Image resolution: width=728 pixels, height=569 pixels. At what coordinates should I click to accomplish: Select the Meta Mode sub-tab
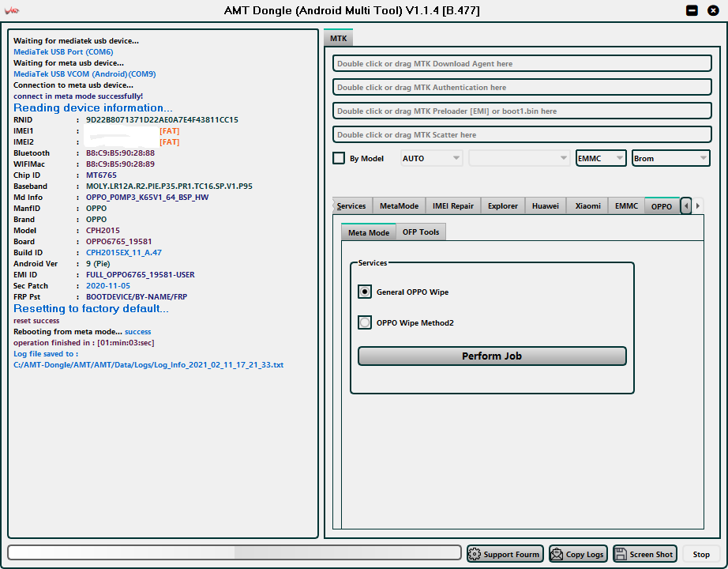(369, 232)
